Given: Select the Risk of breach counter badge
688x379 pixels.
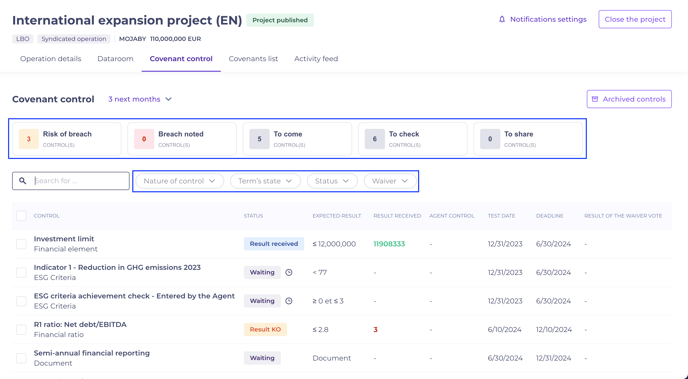Looking at the screenshot, I should (29, 139).
